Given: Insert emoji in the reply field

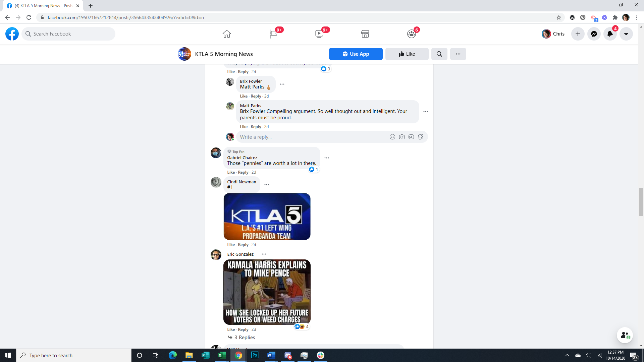Looking at the screenshot, I should (392, 137).
